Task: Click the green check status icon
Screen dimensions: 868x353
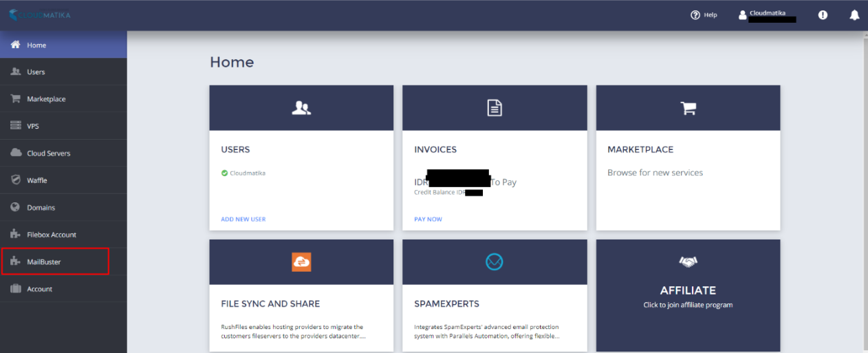Action: (224, 173)
